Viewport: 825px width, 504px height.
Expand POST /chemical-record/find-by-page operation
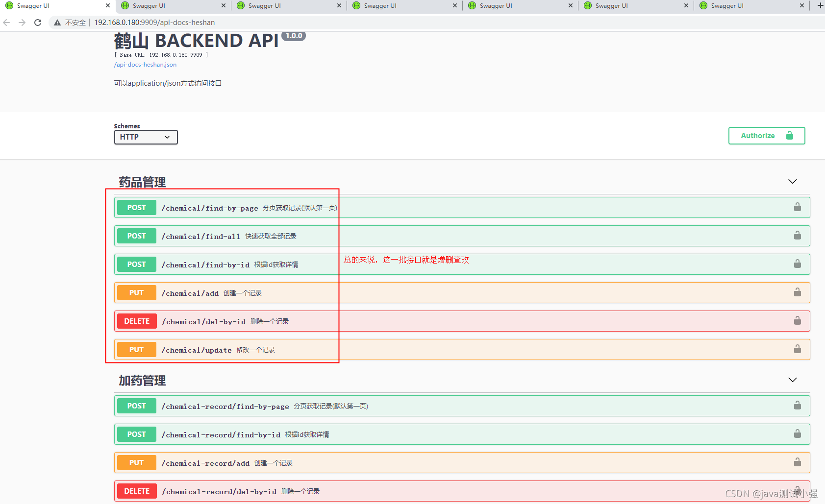point(462,406)
